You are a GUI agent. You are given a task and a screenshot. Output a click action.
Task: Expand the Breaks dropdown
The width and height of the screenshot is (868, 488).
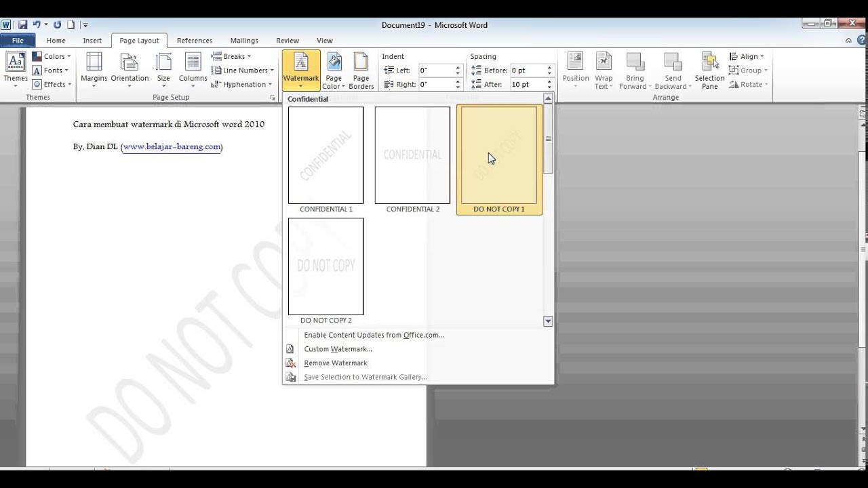(x=231, y=56)
